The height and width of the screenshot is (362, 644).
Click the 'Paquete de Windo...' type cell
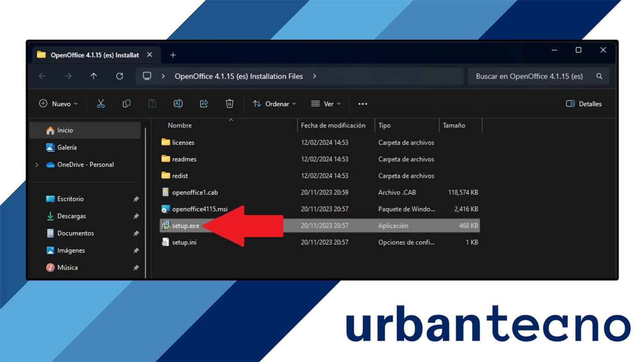tap(407, 209)
